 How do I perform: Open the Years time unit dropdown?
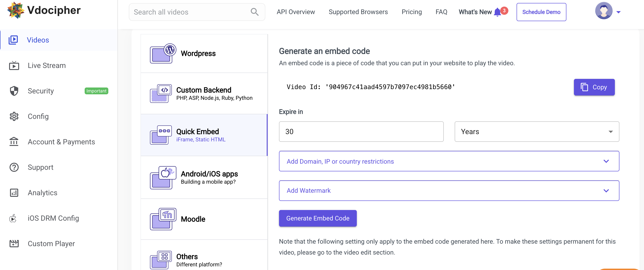coord(537,132)
